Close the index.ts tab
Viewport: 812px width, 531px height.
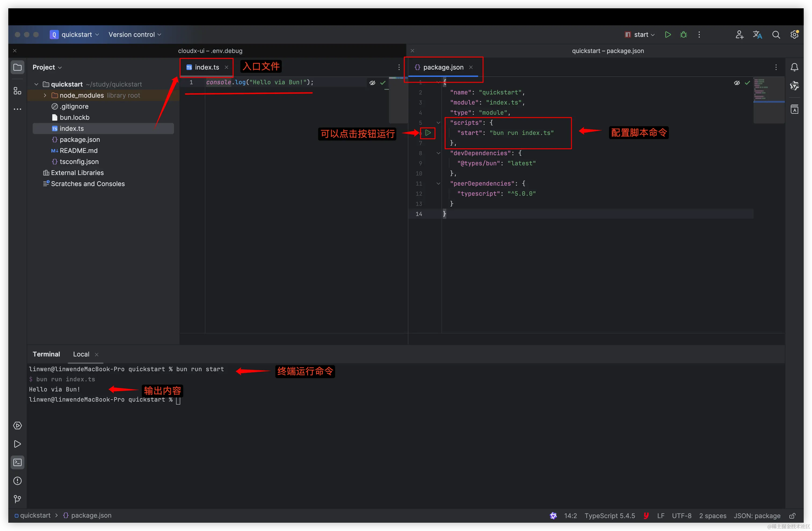(226, 67)
